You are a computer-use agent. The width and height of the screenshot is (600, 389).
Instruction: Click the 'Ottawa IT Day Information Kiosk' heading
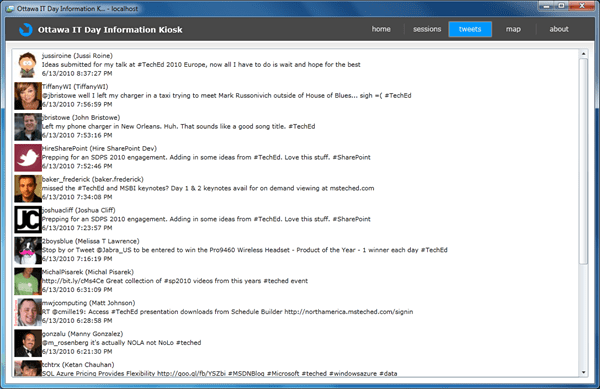110,30
